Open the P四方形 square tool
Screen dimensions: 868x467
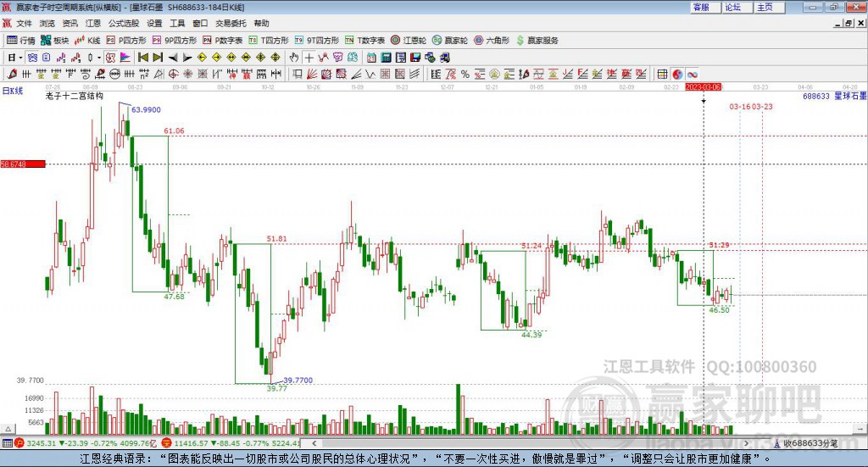click(x=126, y=41)
